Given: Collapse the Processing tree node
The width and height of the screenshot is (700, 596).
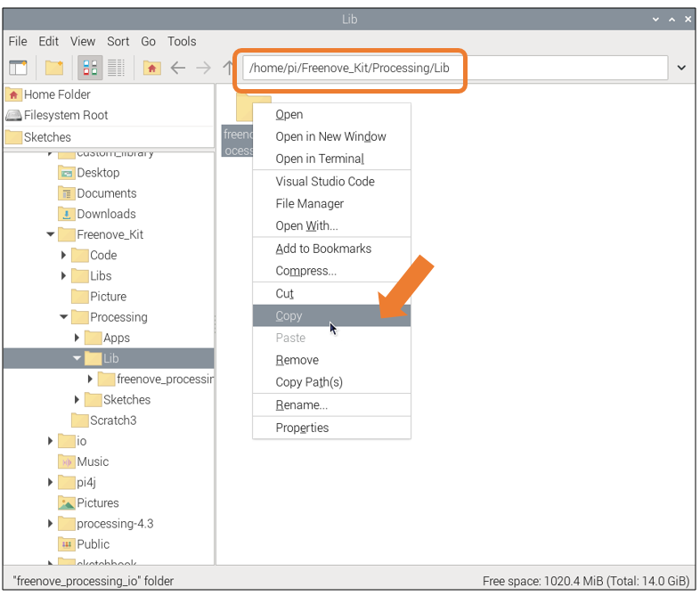Looking at the screenshot, I should click(64, 317).
